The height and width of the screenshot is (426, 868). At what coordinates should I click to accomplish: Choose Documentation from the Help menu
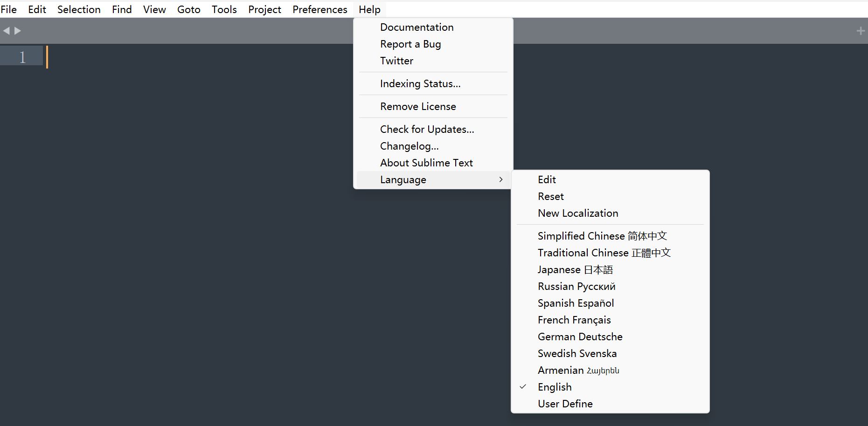tap(433, 27)
